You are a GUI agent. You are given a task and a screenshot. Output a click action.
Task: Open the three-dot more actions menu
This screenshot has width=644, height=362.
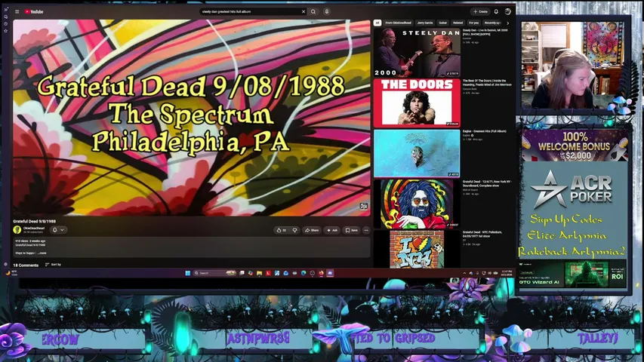tap(366, 230)
